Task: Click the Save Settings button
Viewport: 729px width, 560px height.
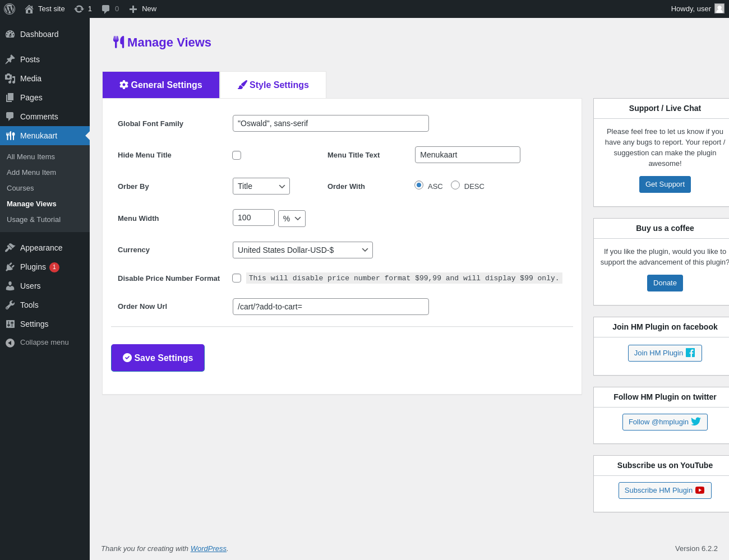Action: (x=158, y=358)
